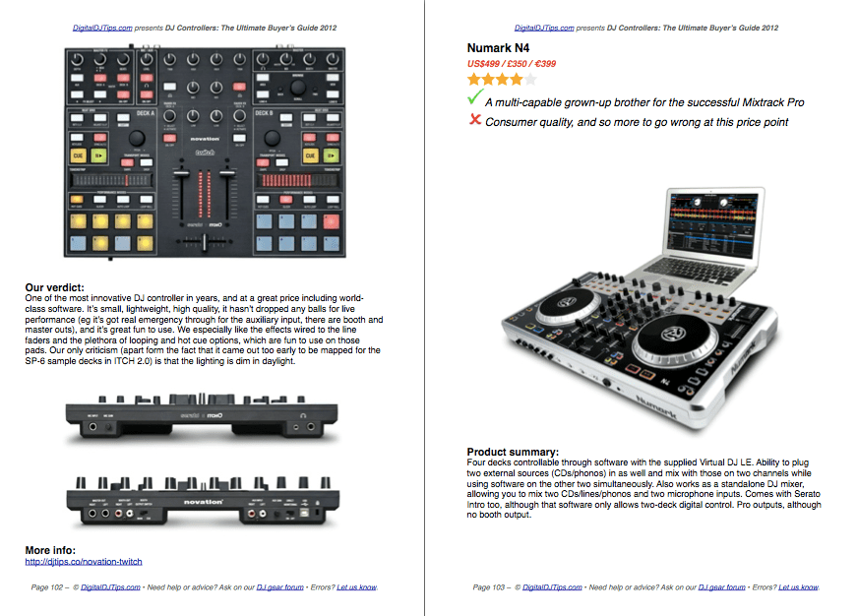Click the 'More info:' heading
Viewport: 857px width, 616px height.
(x=50, y=550)
